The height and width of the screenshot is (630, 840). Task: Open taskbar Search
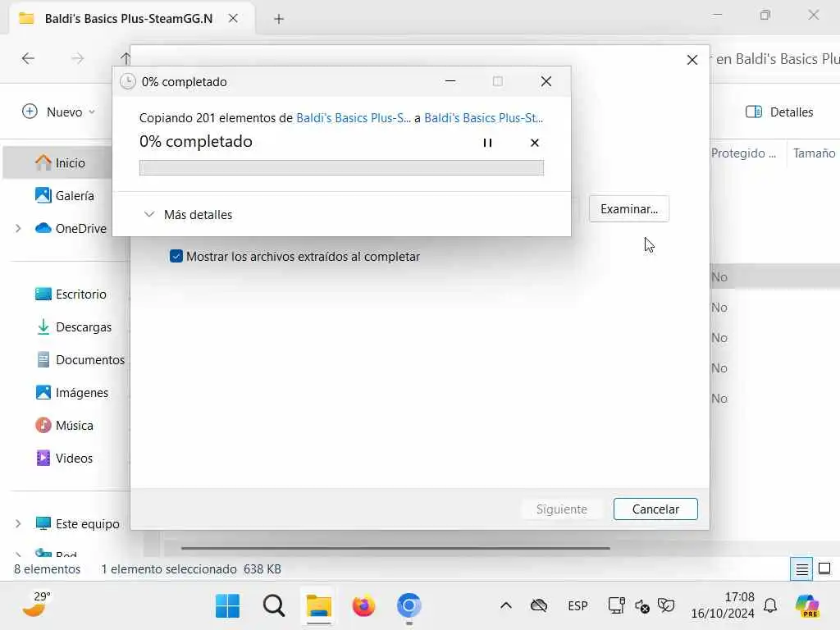pyautogui.click(x=274, y=606)
